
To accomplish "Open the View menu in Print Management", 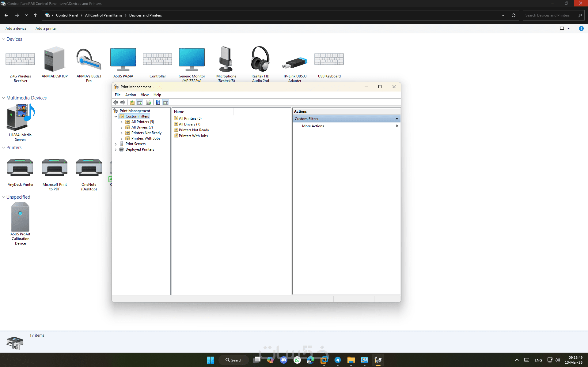I will click(145, 95).
